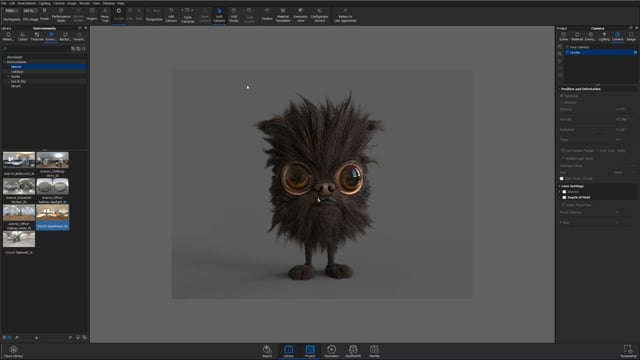Switch to the Scene tab in Project panel

click(564, 37)
